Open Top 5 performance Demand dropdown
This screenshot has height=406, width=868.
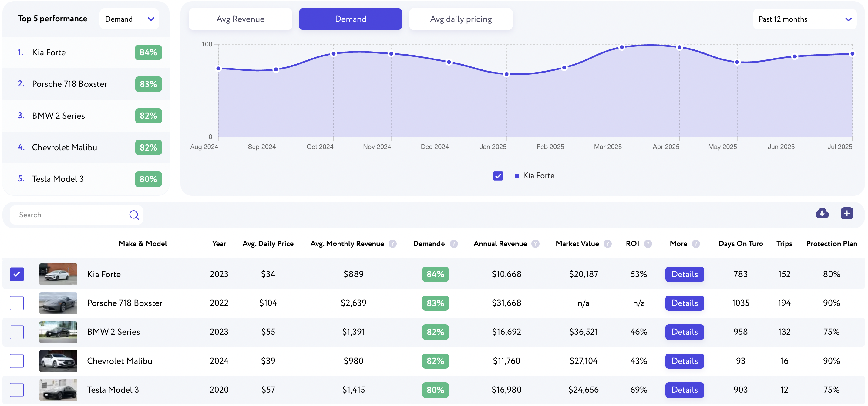pos(130,19)
